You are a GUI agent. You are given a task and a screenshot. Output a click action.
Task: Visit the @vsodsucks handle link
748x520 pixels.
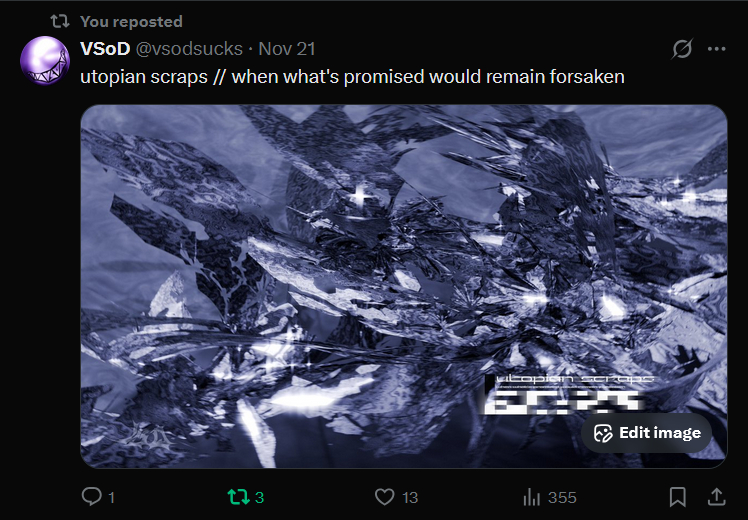189,49
